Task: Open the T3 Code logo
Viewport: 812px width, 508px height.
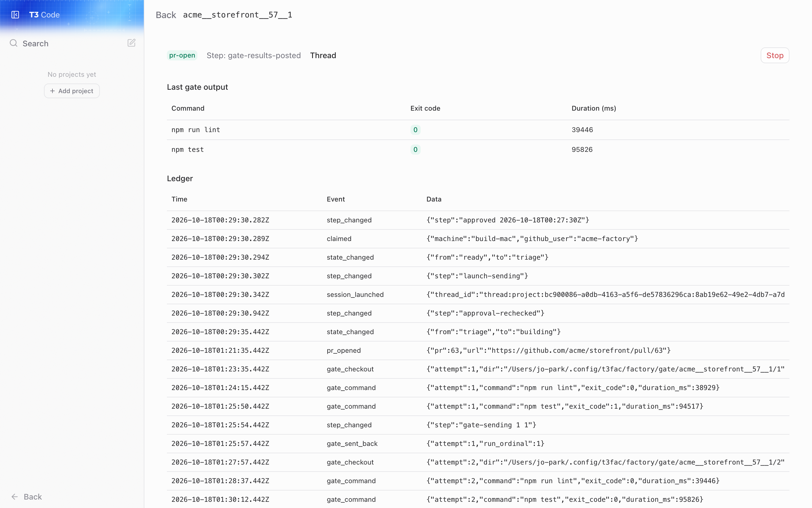Action: pos(44,15)
